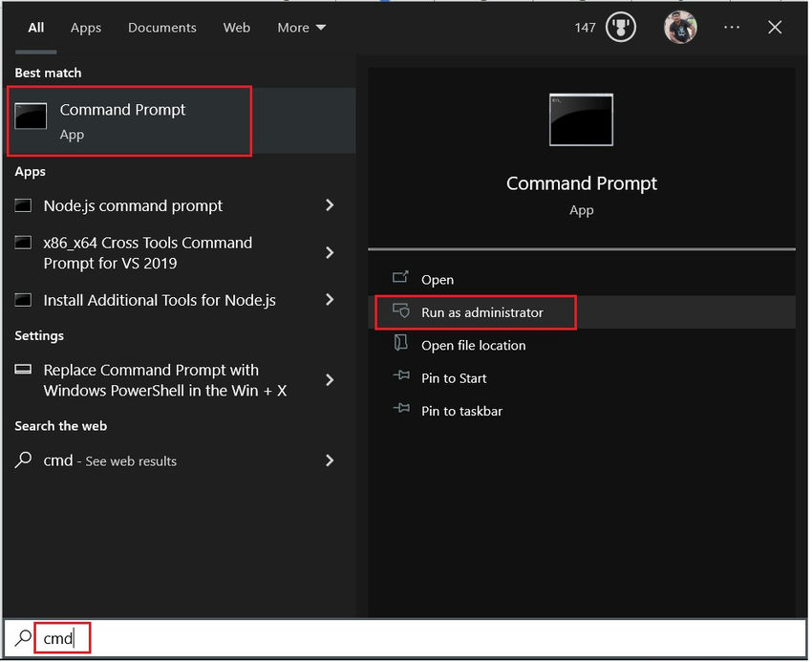Screen dimensions: 812x662
Task: Expand cmd web results arrow
Action: pyautogui.click(x=331, y=462)
